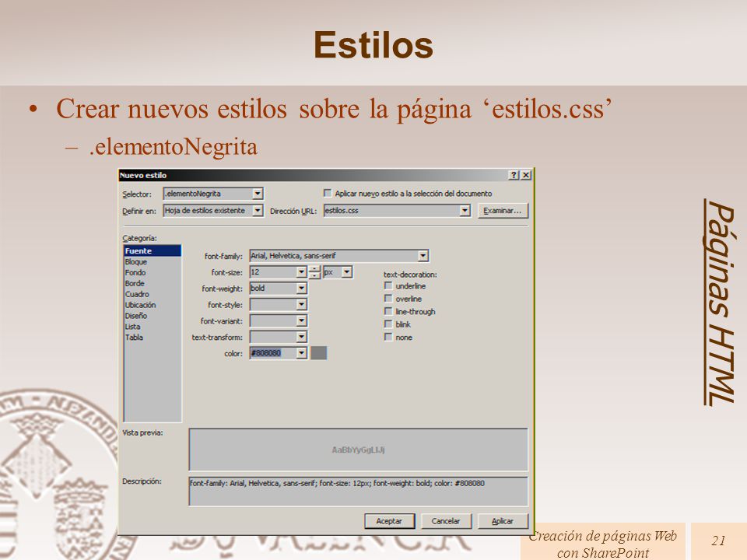Click the Aplicar button
Image resolution: width=747 pixels, height=560 pixels.
[x=503, y=521]
